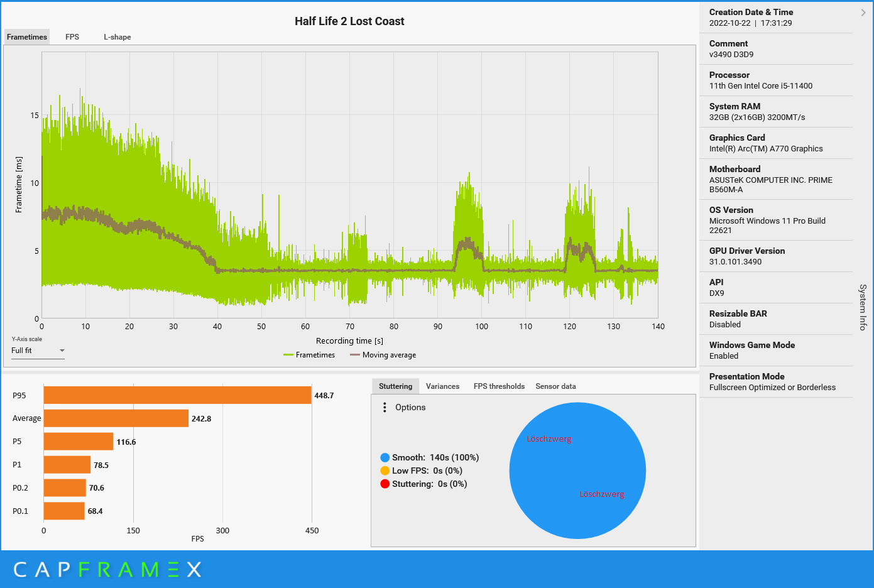Viewport: 874px width, 588px height.
Task: Click the P0.2 FPS bar
Action: click(x=65, y=487)
